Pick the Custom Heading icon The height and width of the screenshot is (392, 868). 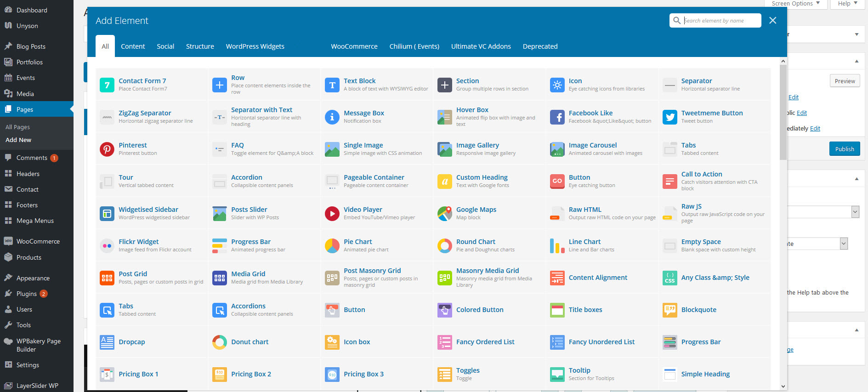(445, 182)
